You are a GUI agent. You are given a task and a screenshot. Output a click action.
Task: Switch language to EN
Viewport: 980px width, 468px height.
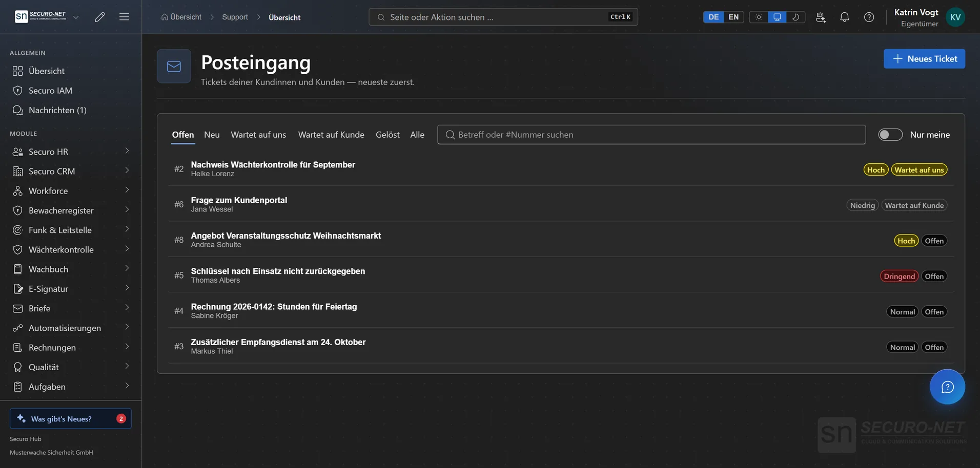tap(733, 17)
